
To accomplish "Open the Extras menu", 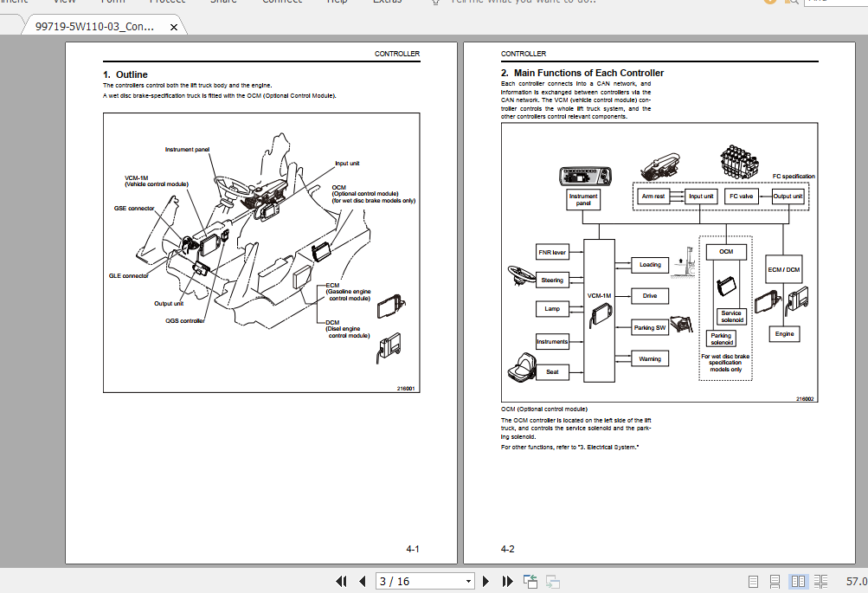I will 387,3.
